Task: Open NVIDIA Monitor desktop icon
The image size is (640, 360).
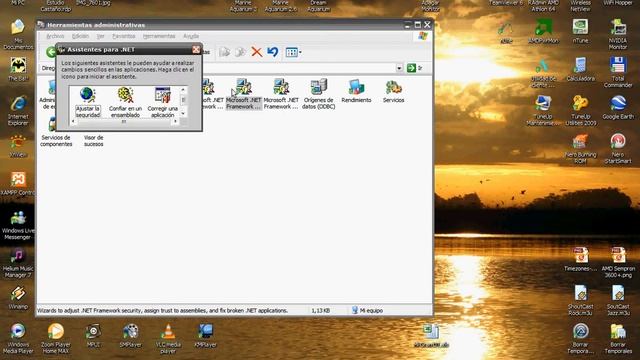Action: (x=618, y=34)
